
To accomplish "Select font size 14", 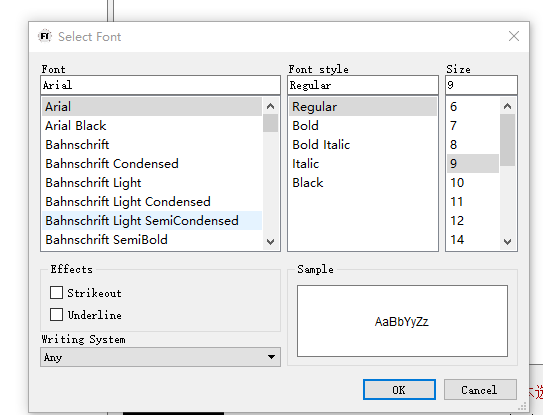I will pos(473,240).
